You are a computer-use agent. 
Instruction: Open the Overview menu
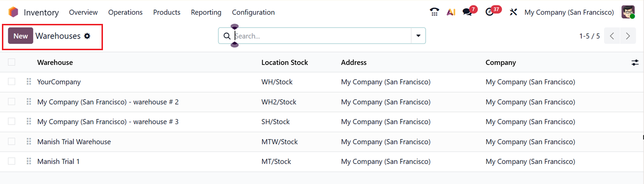[83, 12]
